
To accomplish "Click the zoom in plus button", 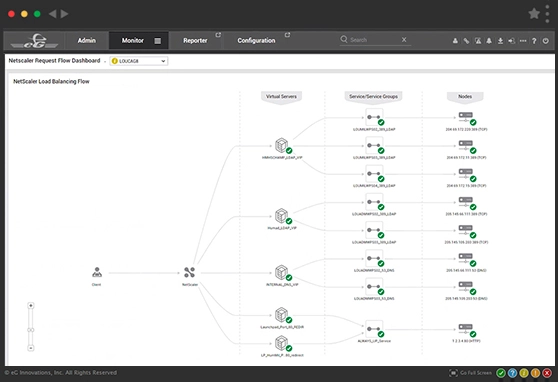I will 31,305.
